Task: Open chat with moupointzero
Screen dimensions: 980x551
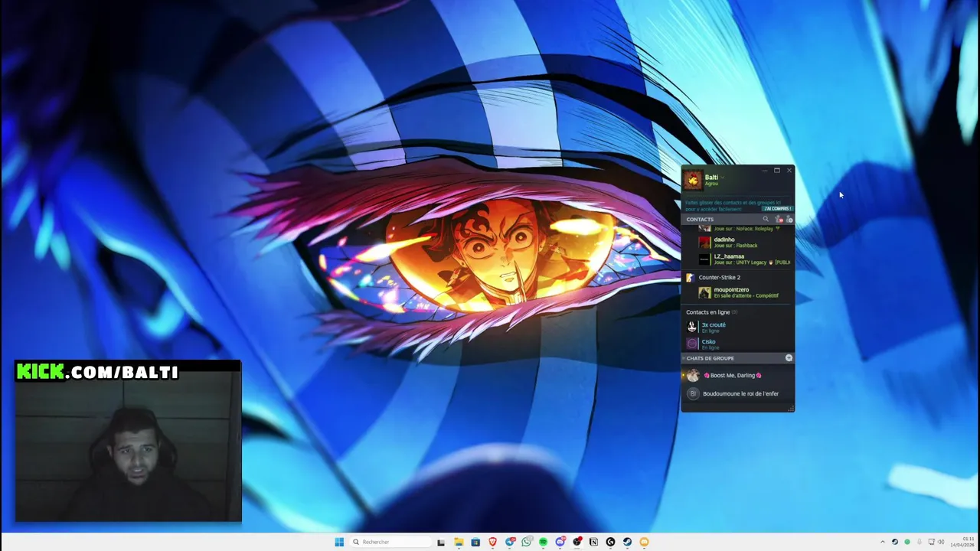Action: point(737,292)
